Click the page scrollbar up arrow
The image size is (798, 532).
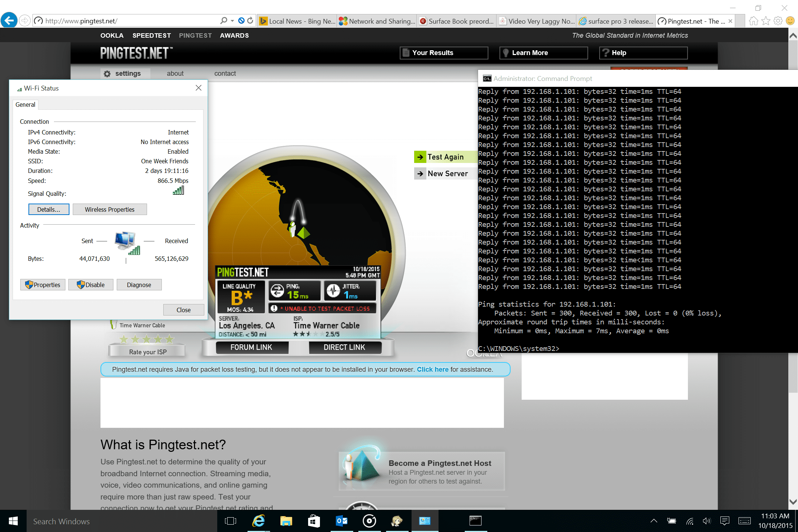pos(793,36)
